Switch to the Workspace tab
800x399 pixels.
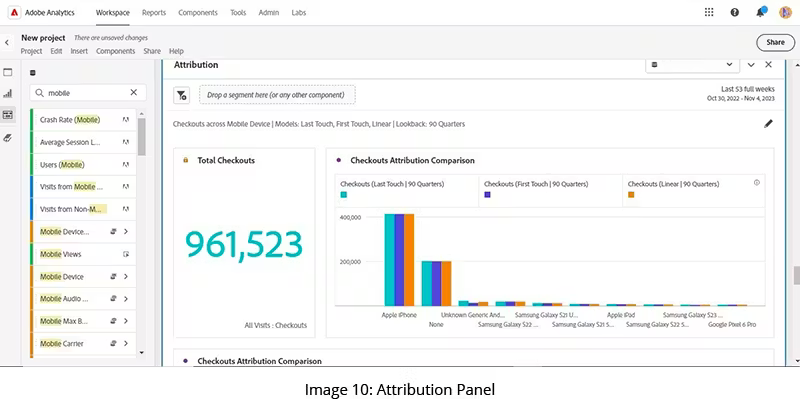pos(113,13)
